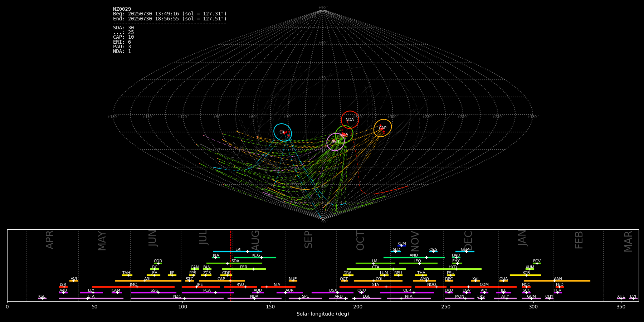Select the purple OER activity bar

[407, 293]
